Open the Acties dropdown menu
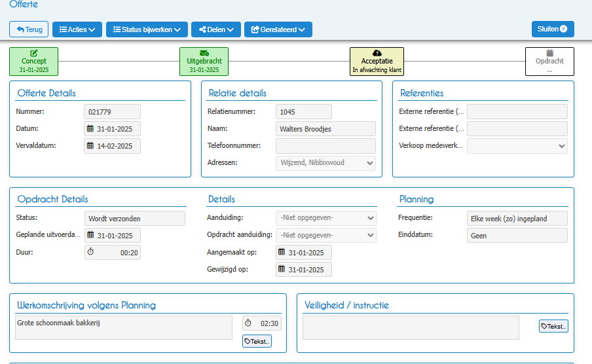The height and width of the screenshot is (364, 592). (77, 29)
